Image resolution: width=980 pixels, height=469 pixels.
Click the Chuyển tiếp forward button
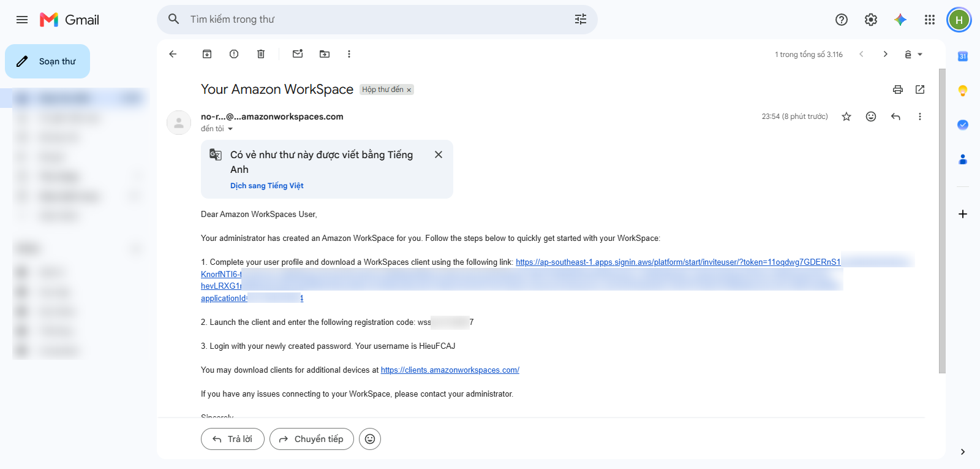pyautogui.click(x=312, y=439)
